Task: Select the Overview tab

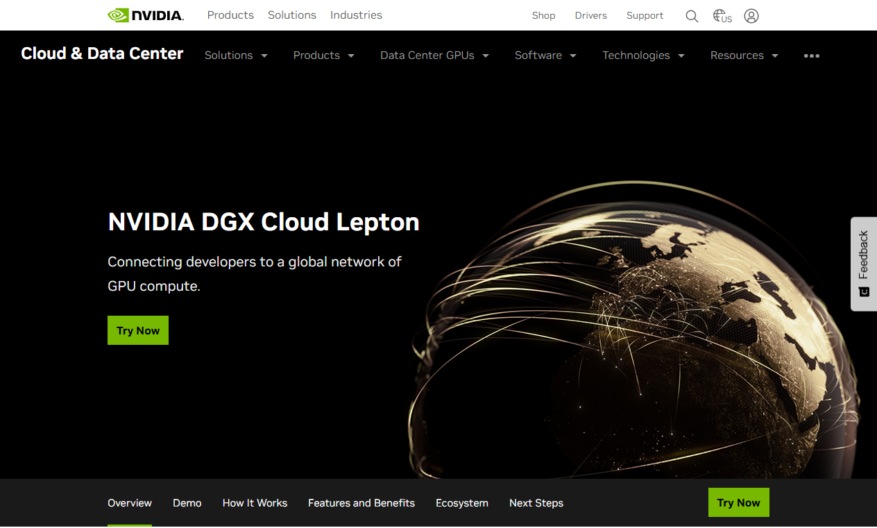Action: coord(130,503)
